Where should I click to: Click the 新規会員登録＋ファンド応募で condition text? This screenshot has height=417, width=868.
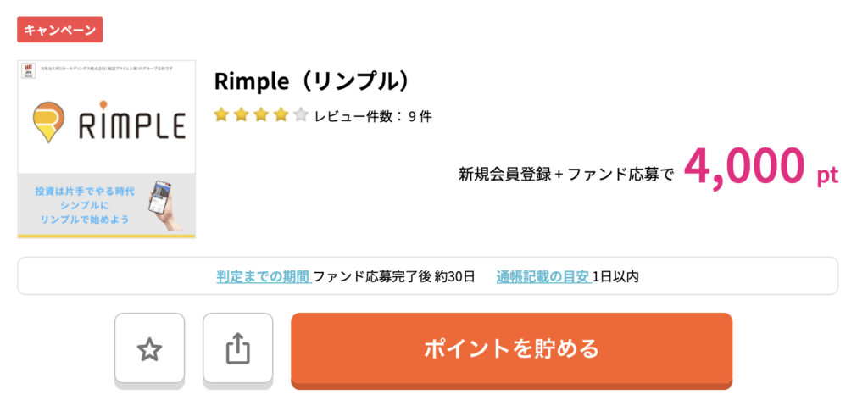tap(566, 175)
